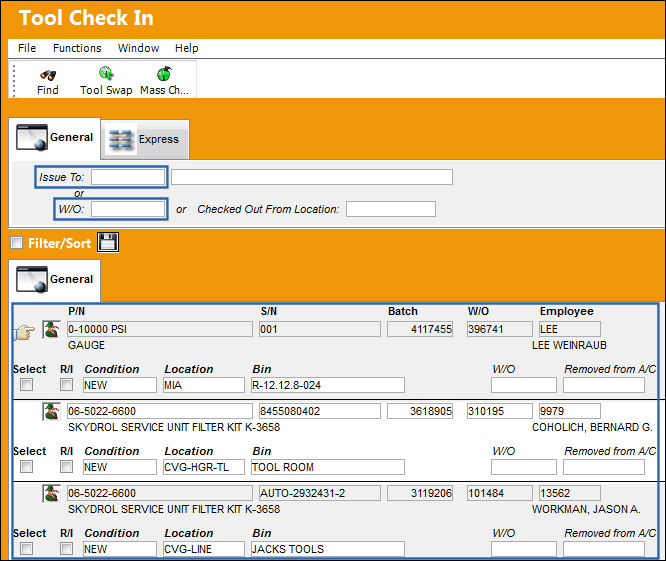
Task: Click the Checked Out From Location field
Action: [391, 209]
